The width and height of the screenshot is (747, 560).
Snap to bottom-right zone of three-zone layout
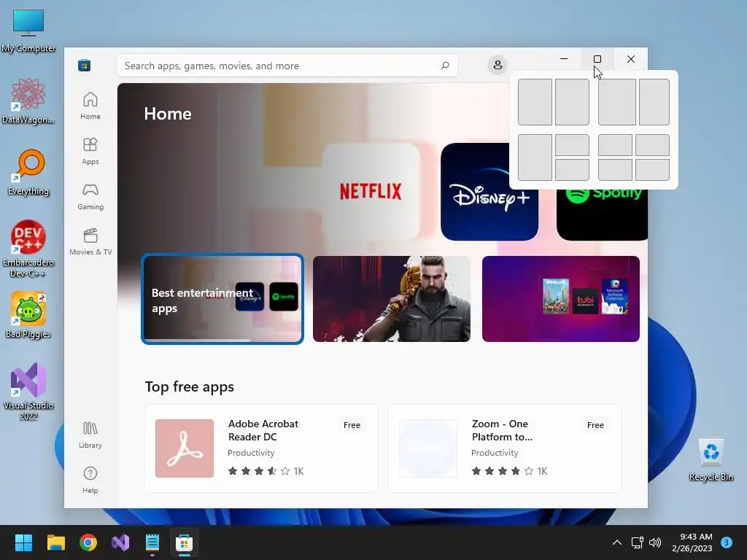(x=572, y=169)
